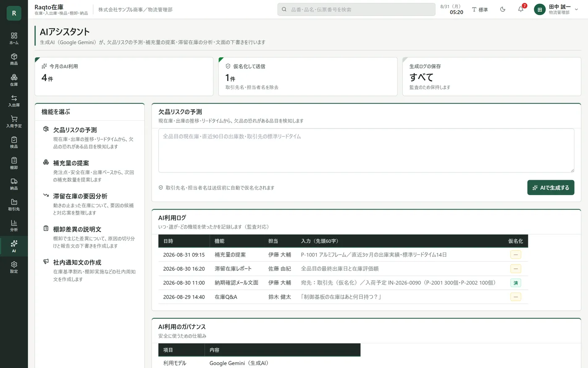The width and height of the screenshot is (588, 368).
Task: Open the 今月のAI利用 card
Action: (124, 77)
